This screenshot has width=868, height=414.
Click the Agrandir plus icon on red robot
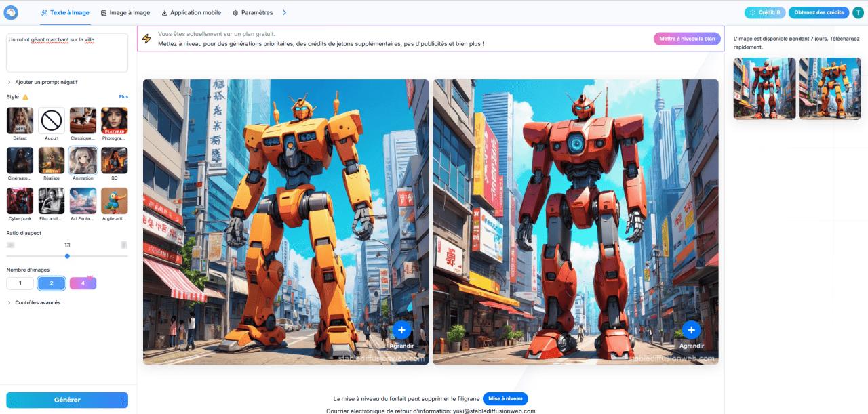tap(691, 330)
